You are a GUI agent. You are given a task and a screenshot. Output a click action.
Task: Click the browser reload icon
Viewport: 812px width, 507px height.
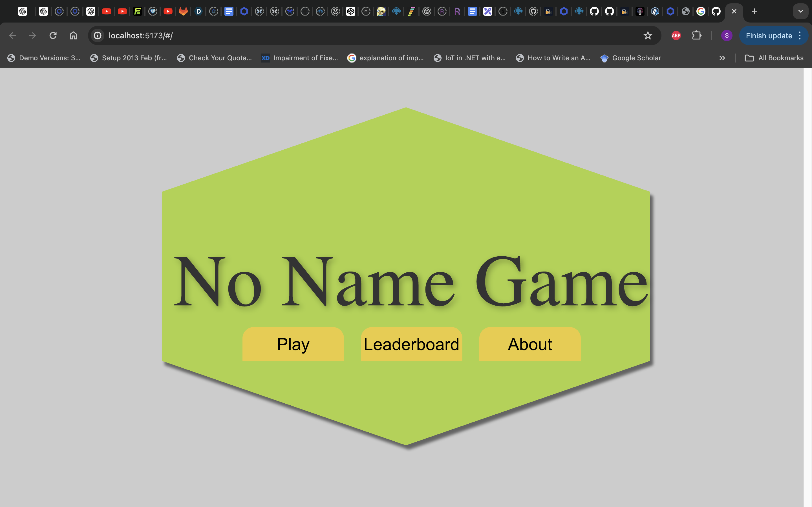click(x=53, y=35)
